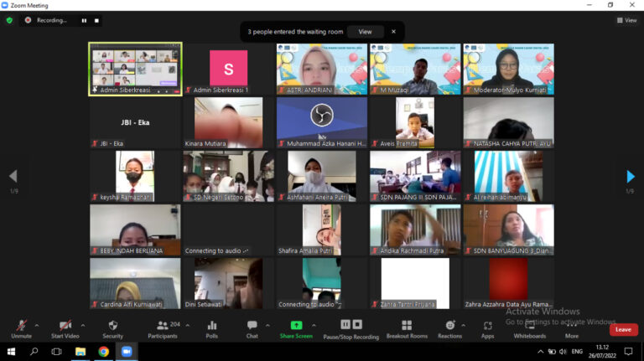Viewport: 644px width, 361px height.
Task: Select the Andika Rachmadi Putra tile
Action: [x=415, y=229]
